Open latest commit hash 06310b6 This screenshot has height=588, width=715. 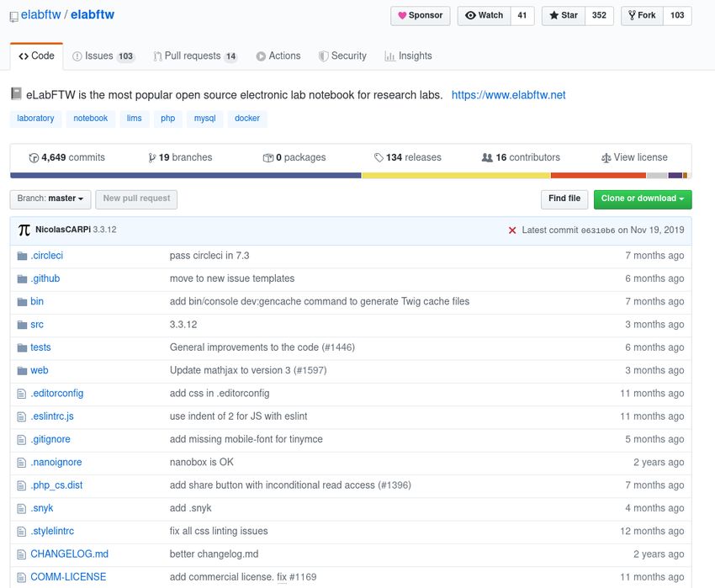point(598,230)
